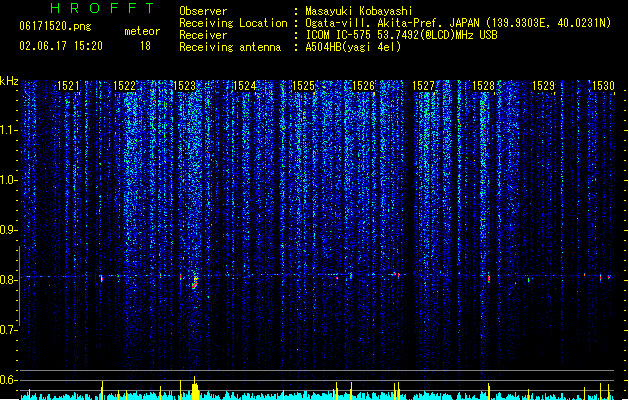Click the strong meteor echo near 1523
This screenshot has height=400, width=629.
[195, 282]
